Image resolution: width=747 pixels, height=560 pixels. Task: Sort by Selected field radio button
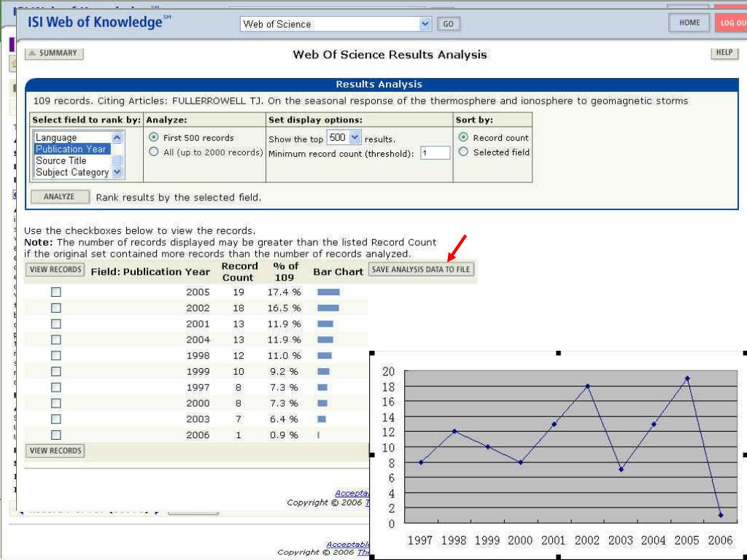click(x=463, y=152)
